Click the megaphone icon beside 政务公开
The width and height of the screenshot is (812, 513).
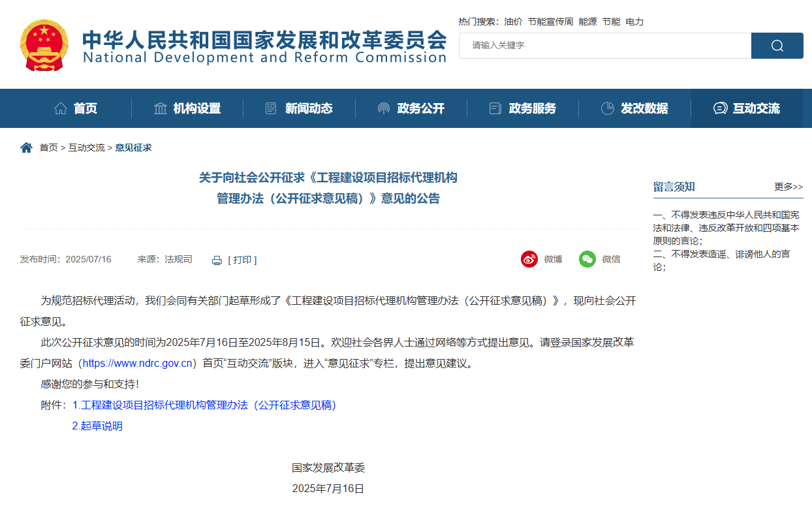[x=383, y=108]
